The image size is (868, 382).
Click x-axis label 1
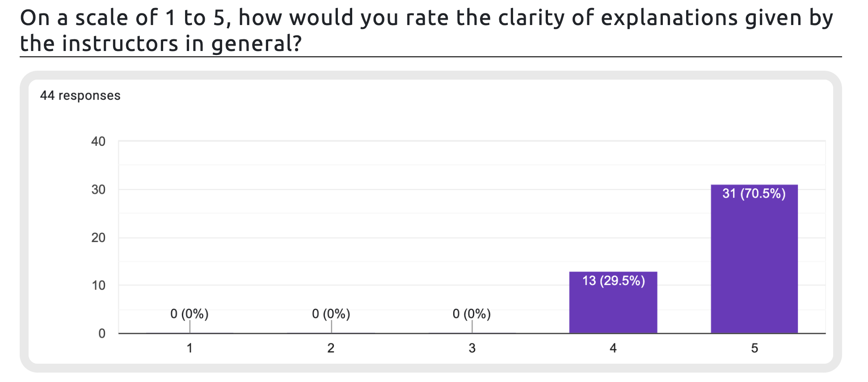190,348
